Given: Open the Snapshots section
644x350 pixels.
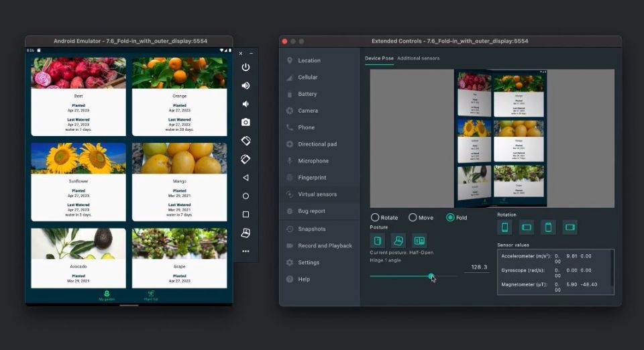Looking at the screenshot, I should click(x=311, y=229).
